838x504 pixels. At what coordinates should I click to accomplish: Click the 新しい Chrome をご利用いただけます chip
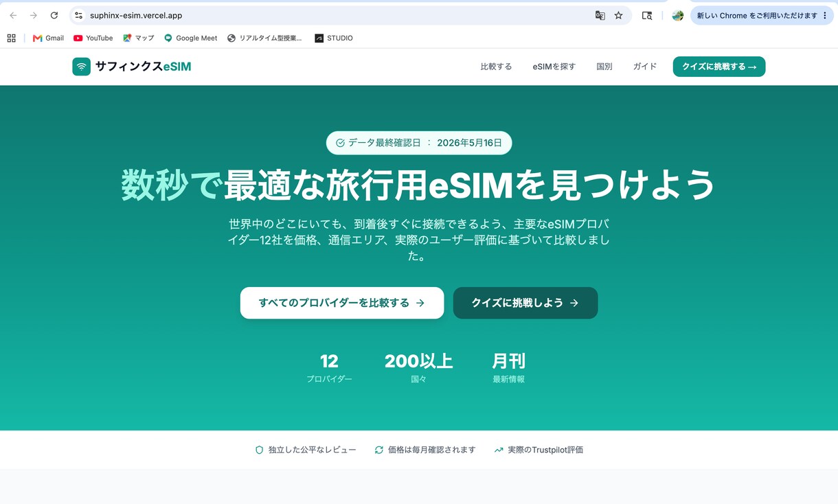pos(761,15)
